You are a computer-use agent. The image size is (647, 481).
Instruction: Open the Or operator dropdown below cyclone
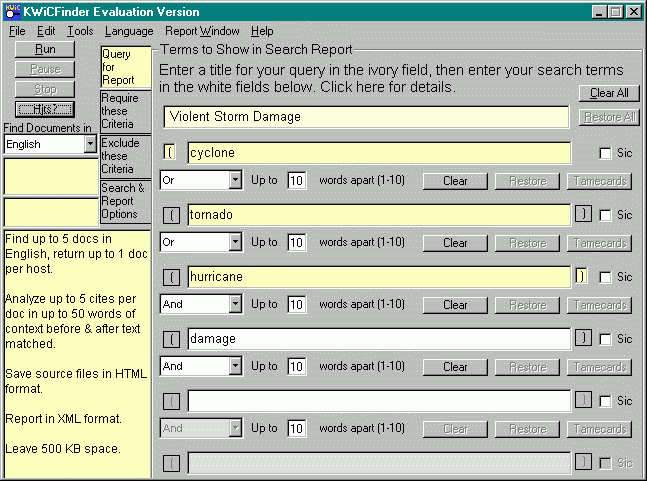click(235, 180)
